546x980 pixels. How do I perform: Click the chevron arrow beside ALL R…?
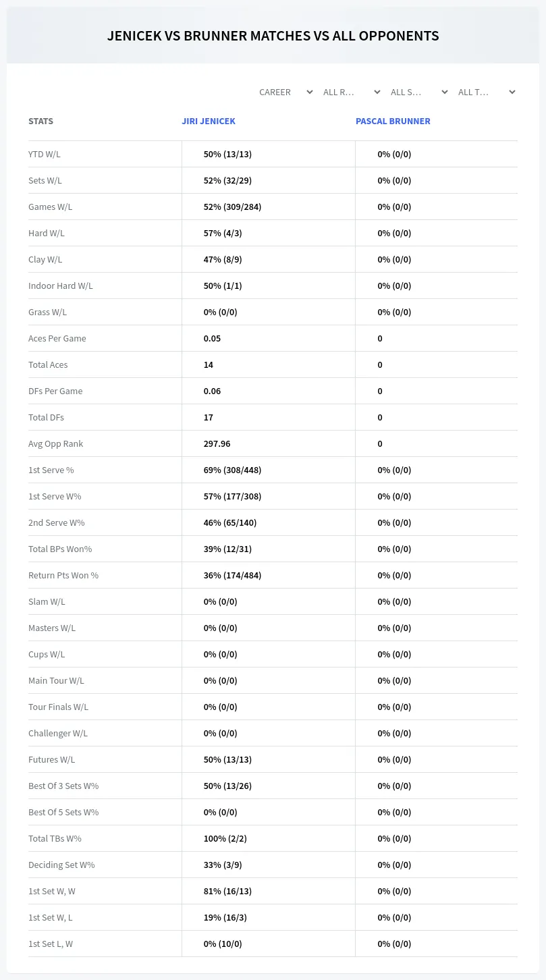point(377,92)
